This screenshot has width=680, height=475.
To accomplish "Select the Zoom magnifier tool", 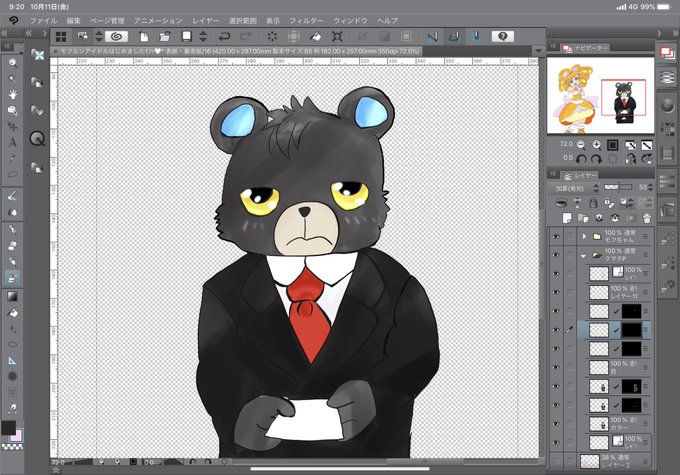I will point(13,63).
